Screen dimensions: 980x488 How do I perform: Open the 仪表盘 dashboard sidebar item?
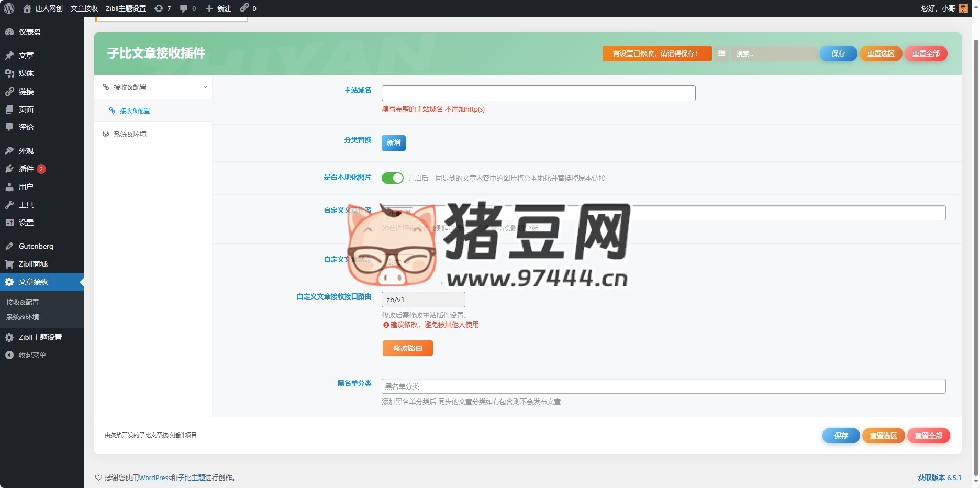point(29,32)
